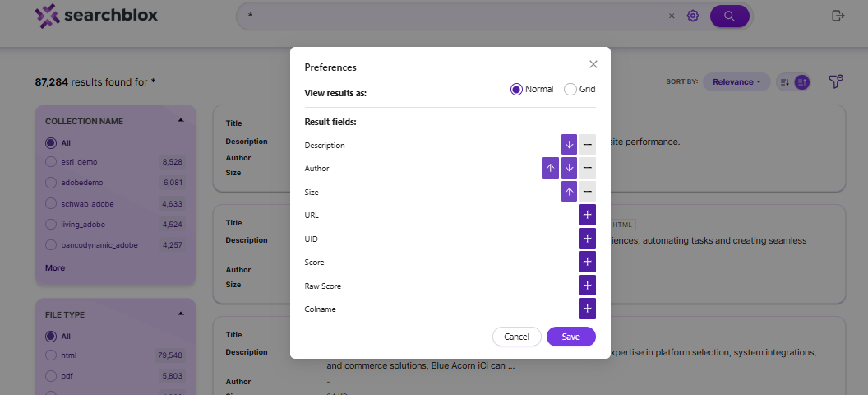Click the 6,081 count badge

coord(172,182)
